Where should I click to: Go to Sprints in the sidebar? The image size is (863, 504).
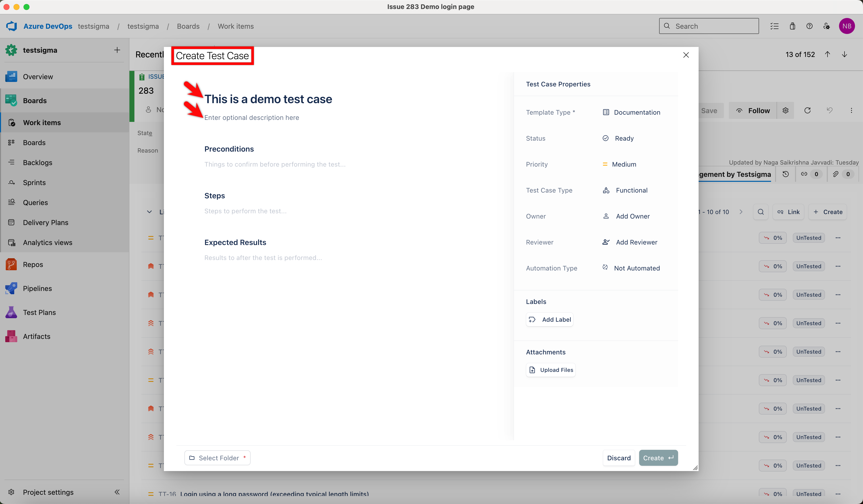click(34, 183)
